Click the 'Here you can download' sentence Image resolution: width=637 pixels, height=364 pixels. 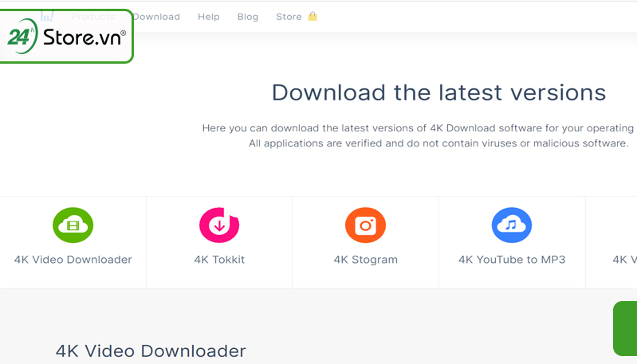coord(419,128)
